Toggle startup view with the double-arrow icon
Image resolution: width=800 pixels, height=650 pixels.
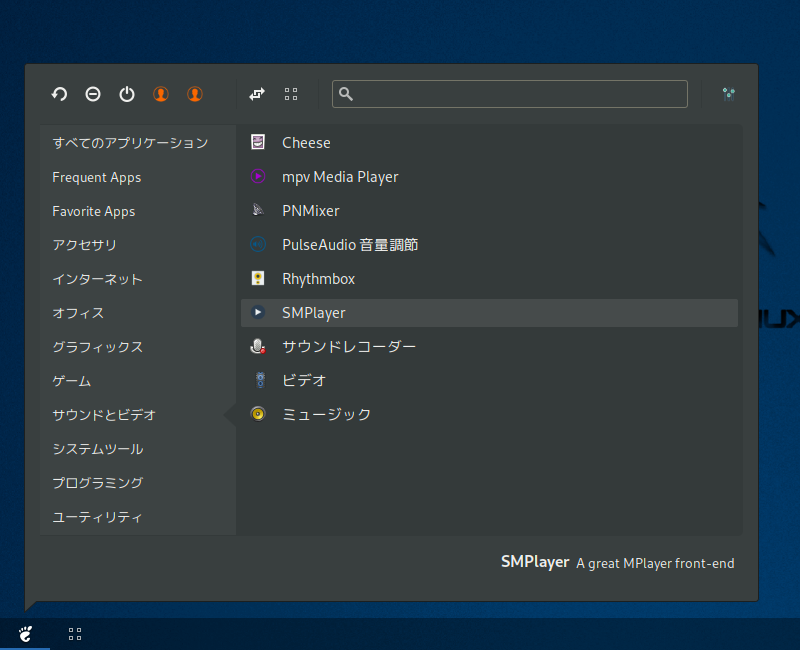point(257,94)
